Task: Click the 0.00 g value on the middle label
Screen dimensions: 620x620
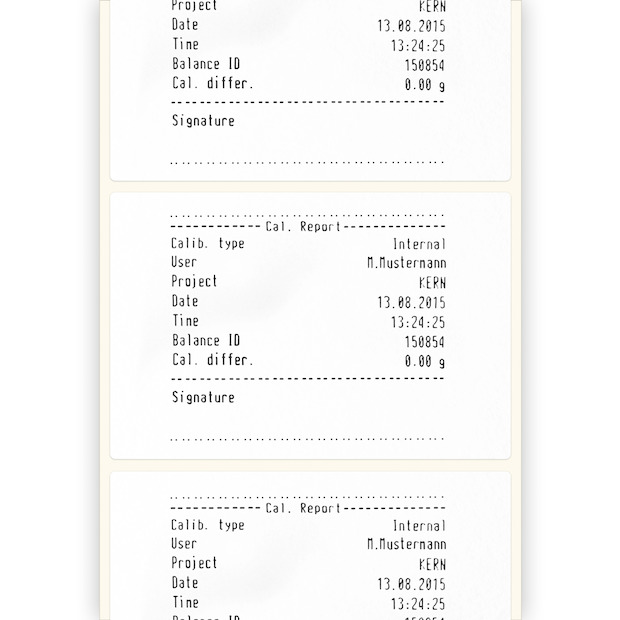Action: pos(425,361)
